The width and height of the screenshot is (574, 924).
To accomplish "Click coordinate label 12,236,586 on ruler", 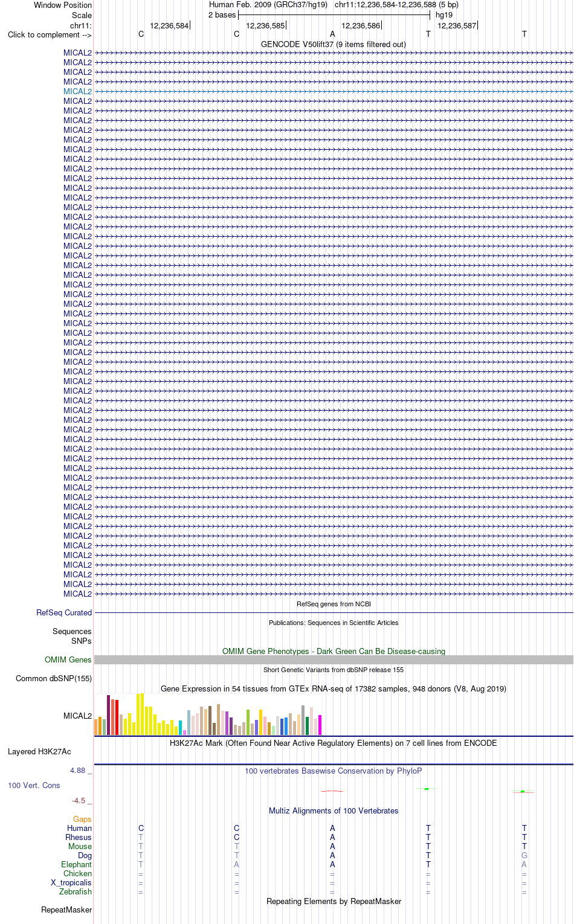I will (361, 25).
